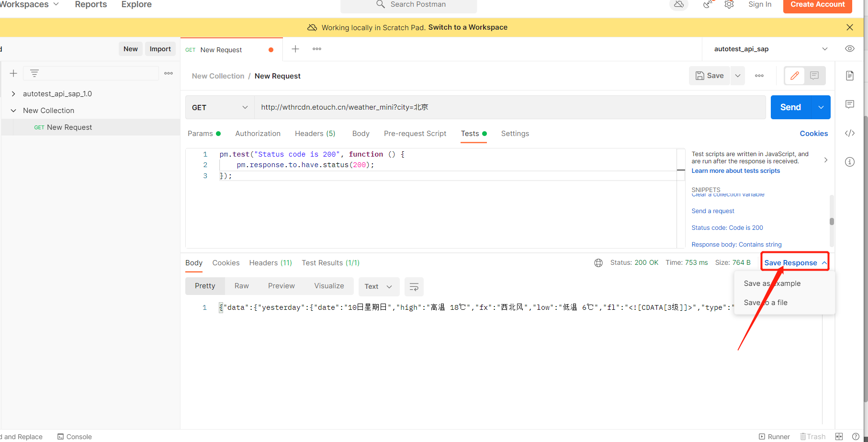This screenshot has height=442, width=868.
Task: Switch to edit mode with pencil icon
Action: [x=795, y=76]
